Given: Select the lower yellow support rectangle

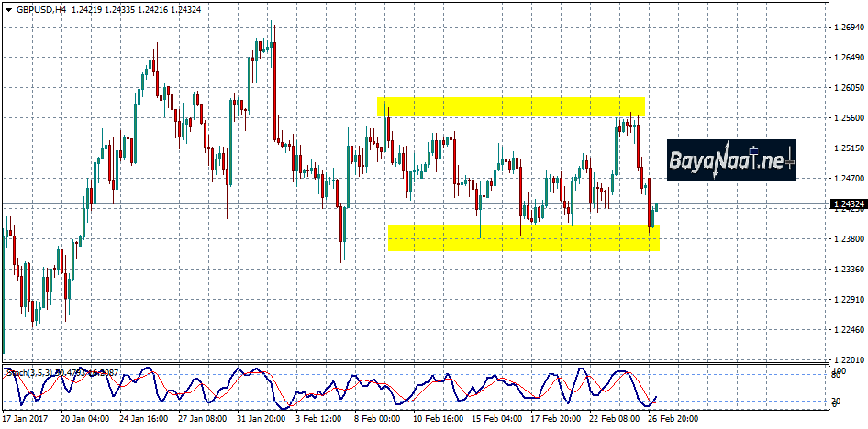Looking at the screenshot, I should coord(523,237).
